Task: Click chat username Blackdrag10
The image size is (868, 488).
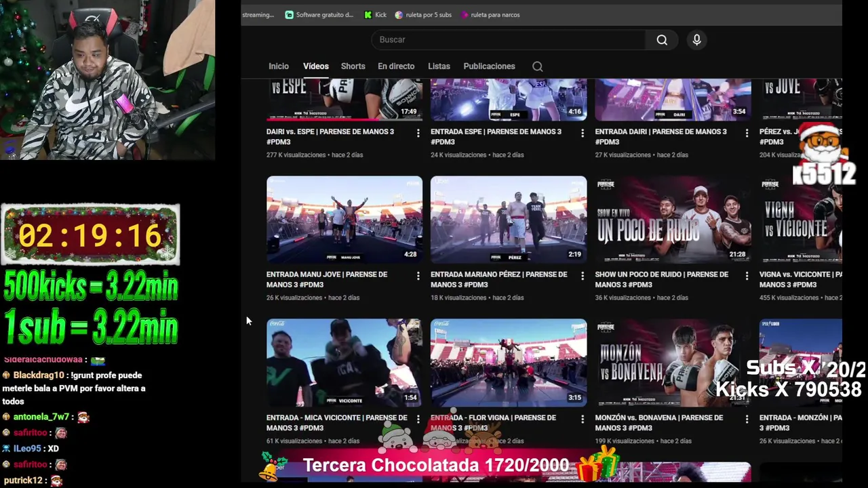Action: [39, 375]
